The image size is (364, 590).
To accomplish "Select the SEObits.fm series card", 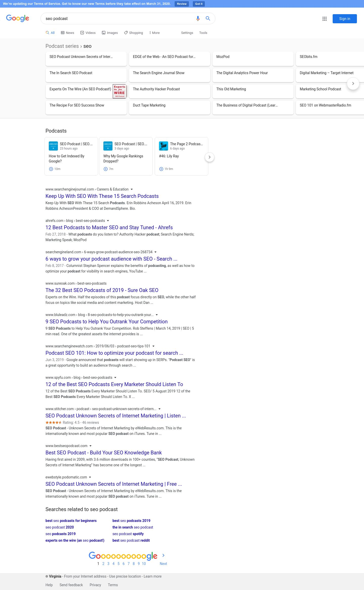I will coord(330,59).
